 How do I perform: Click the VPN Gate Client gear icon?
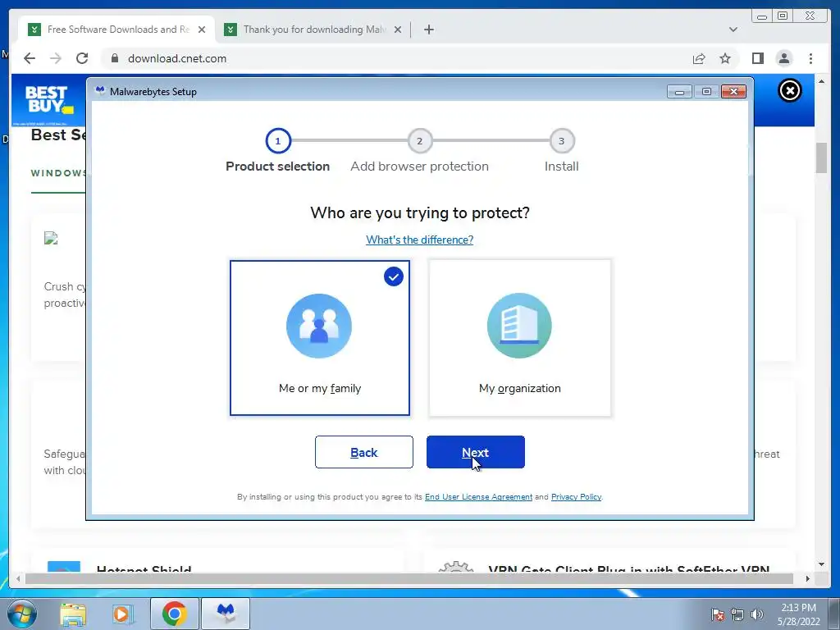click(x=455, y=566)
